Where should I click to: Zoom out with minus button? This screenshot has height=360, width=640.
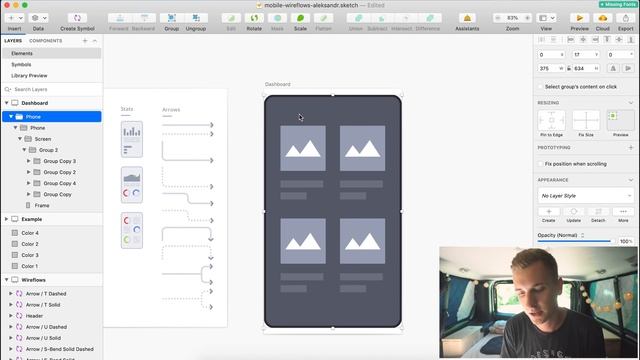coord(498,18)
